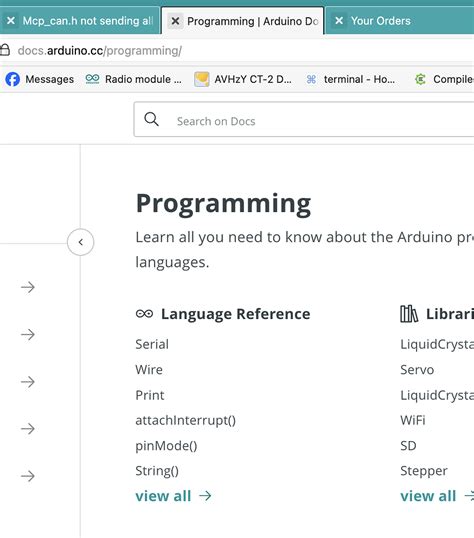Image resolution: width=474 pixels, height=538 pixels.
Task: Open the AVHzY CT-2 bookmark
Action: tap(243, 79)
